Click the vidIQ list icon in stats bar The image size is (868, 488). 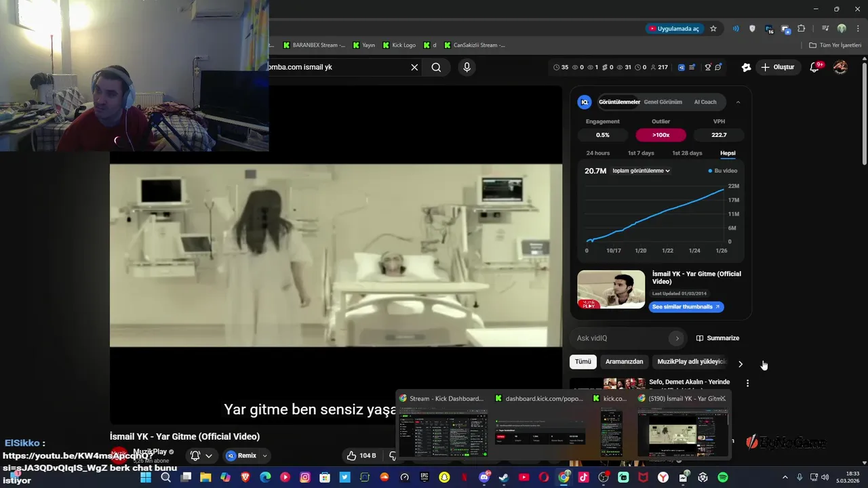[x=692, y=67]
